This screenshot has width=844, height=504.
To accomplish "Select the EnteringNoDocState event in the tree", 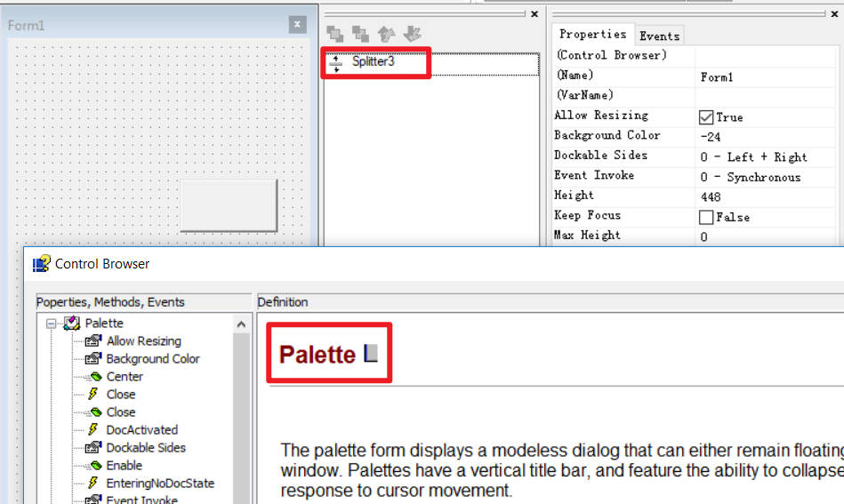I will click(x=160, y=483).
